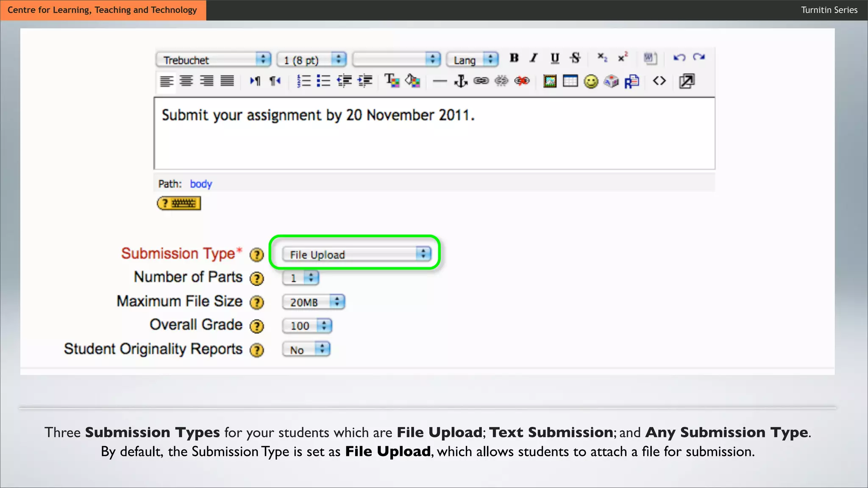Open Overall Grade dropdown
This screenshot has height=488, width=868.
coord(307,326)
